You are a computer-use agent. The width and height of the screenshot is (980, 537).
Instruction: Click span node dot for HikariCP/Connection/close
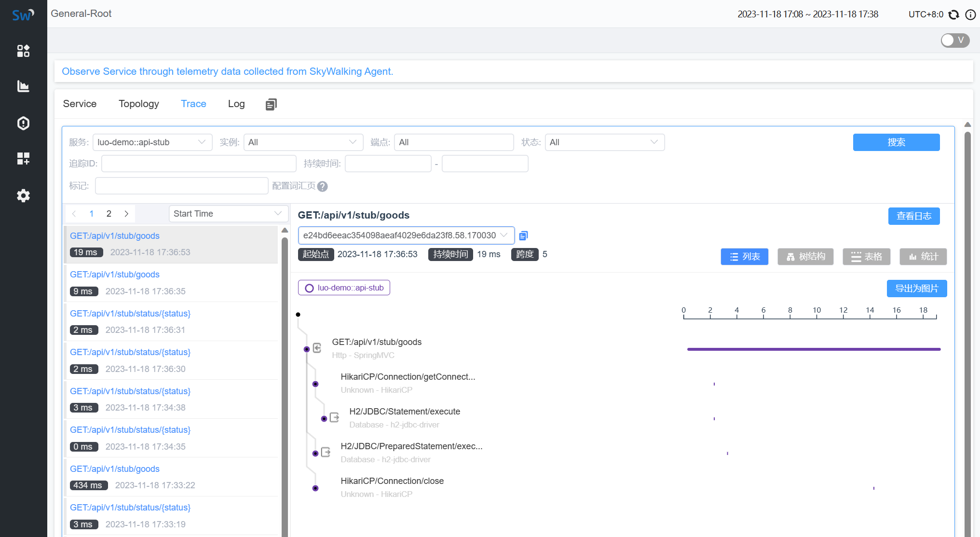pos(315,488)
